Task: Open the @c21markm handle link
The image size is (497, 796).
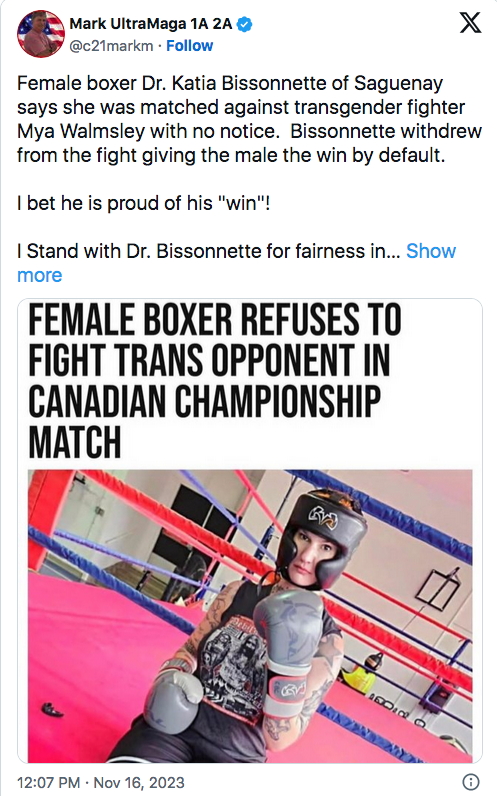Action: 111,46
